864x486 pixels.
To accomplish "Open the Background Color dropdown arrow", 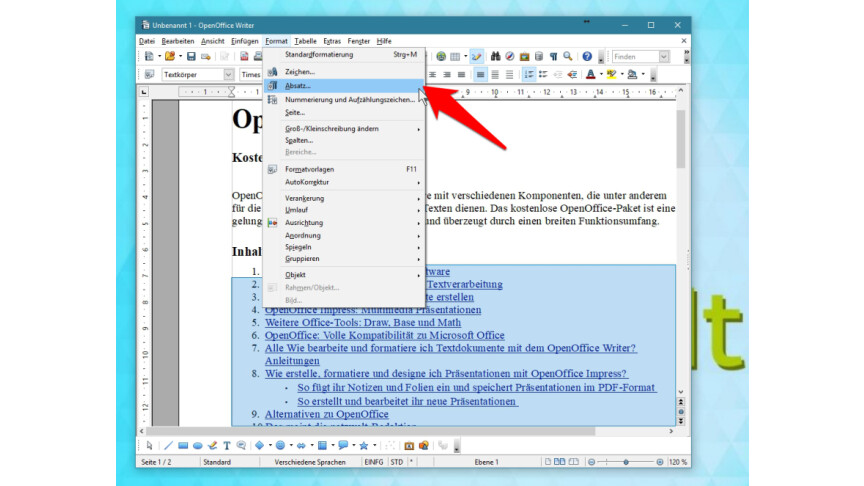I will tap(643, 74).
